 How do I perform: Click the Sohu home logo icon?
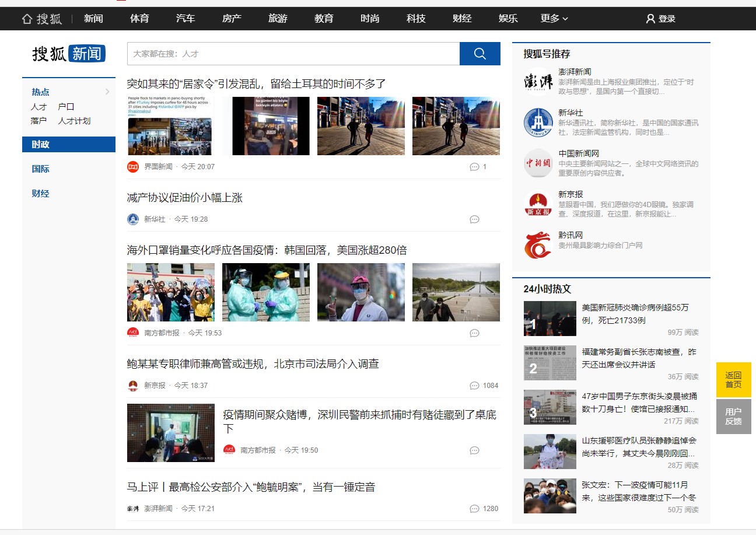coord(42,19)
